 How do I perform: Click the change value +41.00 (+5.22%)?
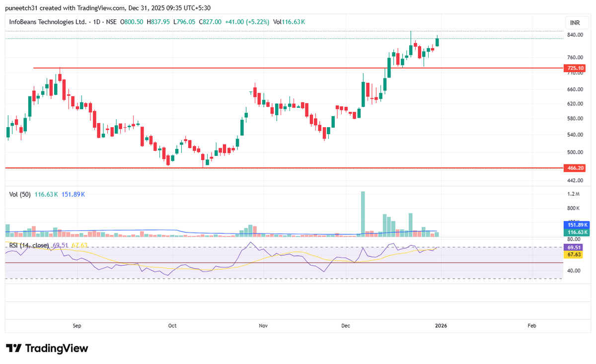(247, 22)
